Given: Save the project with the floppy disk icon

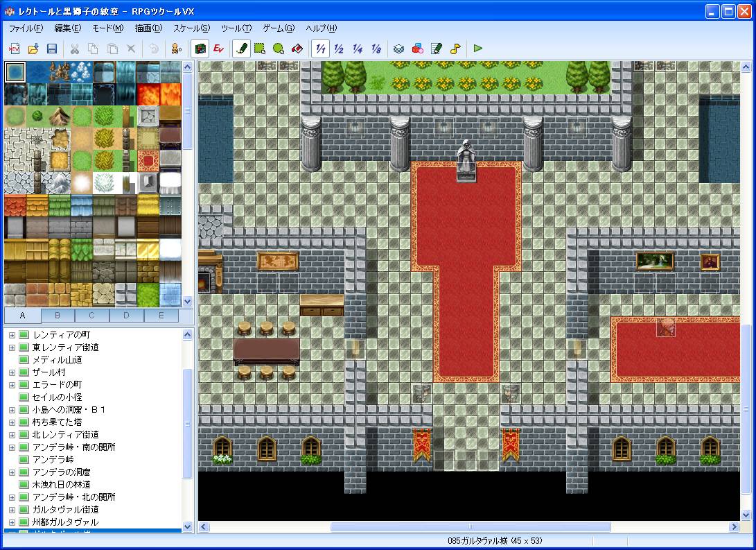Looking at the screenshot, I should click(51, 49).
